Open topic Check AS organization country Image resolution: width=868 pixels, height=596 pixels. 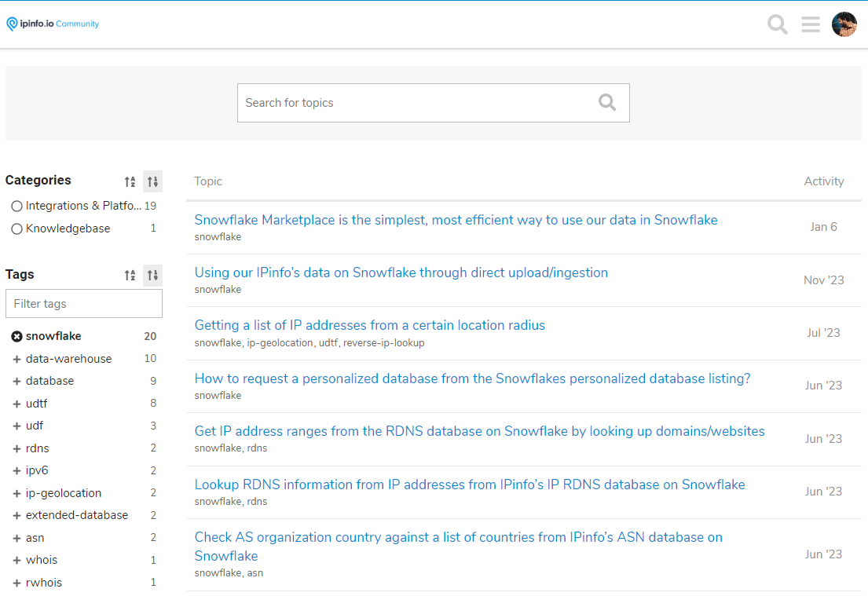pos(459,547)
